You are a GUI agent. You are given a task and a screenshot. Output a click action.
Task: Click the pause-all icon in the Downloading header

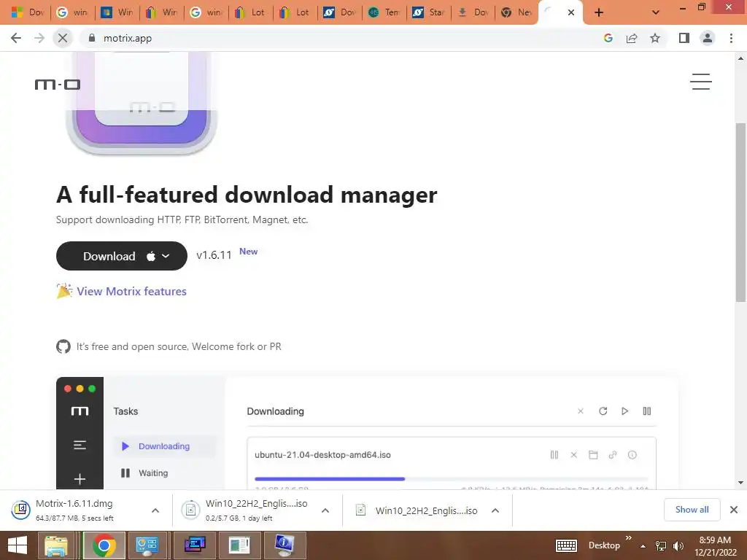(646, 411)
